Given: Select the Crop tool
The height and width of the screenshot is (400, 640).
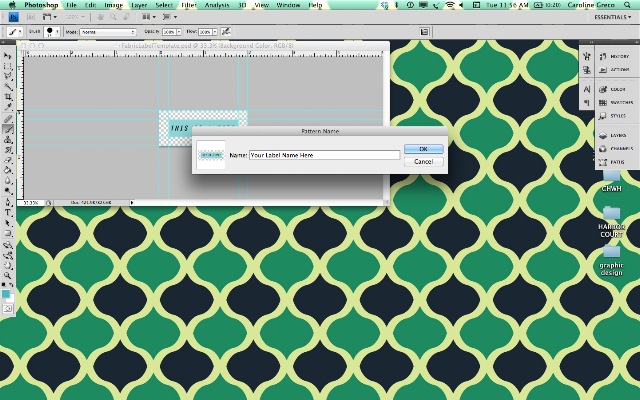Looking at the screenshot, I should [x=8, y=97].
